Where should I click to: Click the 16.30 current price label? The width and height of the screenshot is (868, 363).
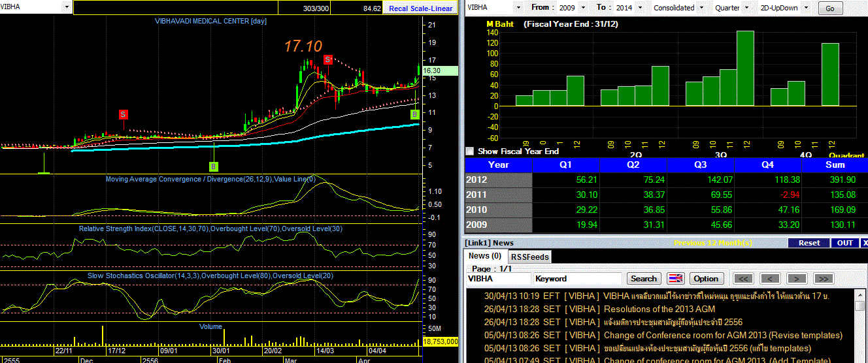[x=440, y=71]
